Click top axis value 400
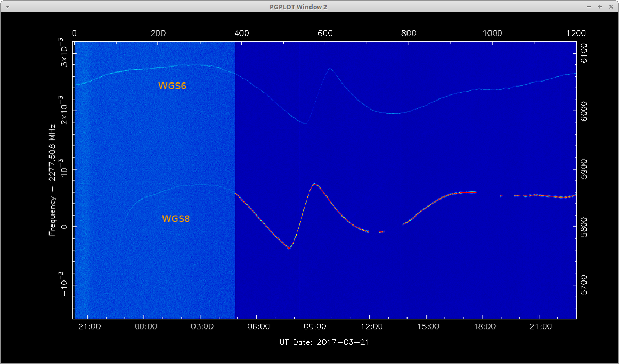The height and width of the screenshot is (364, 619). click(x=241, y=33)
